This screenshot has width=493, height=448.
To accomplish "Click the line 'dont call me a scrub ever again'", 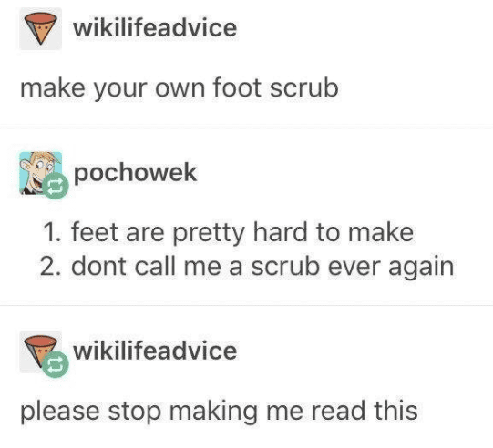I will 262,267.
